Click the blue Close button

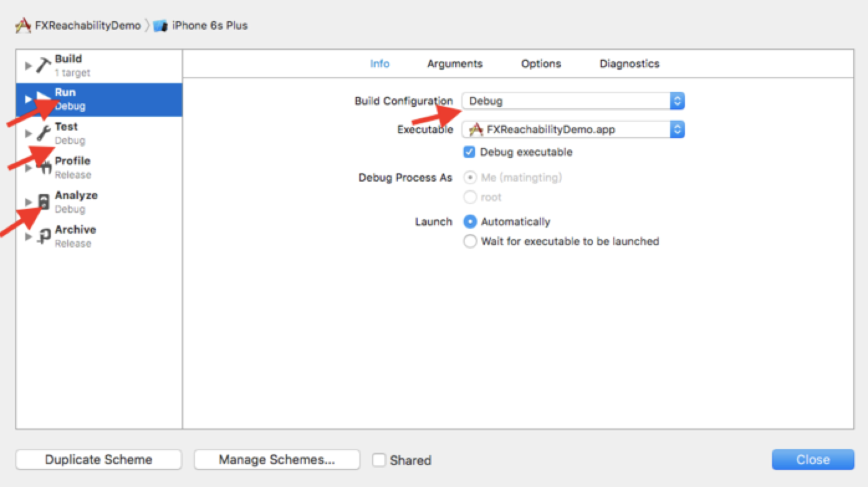813,460
